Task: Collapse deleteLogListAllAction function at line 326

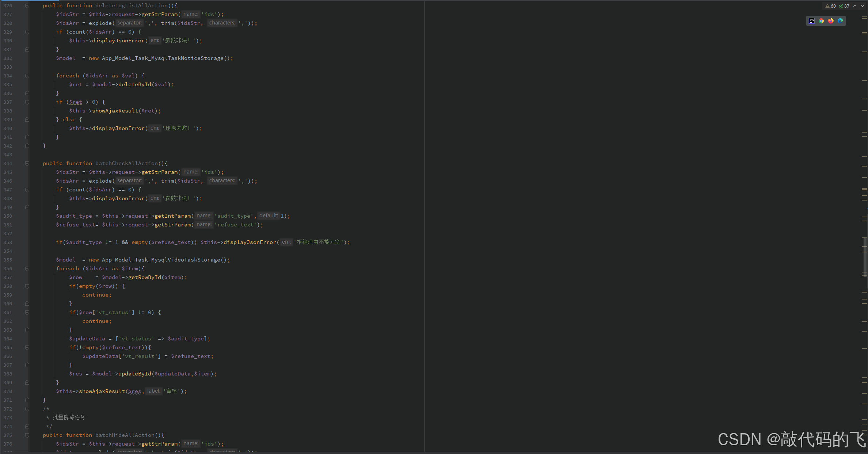Action: (27, 5)
